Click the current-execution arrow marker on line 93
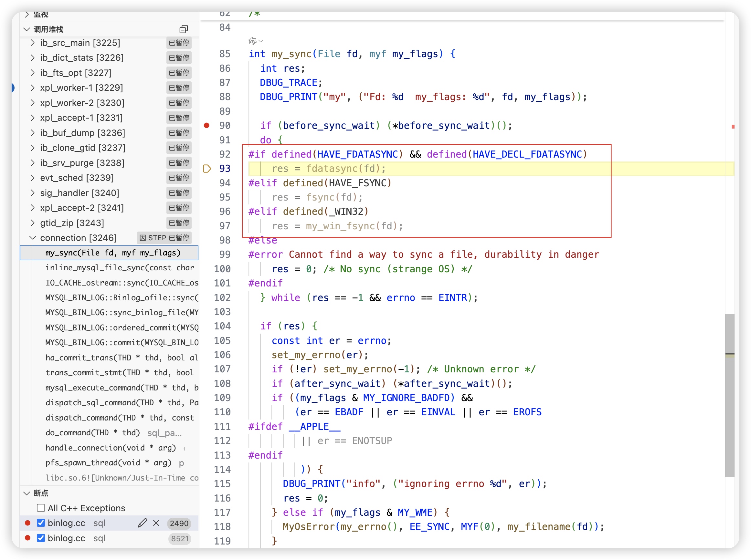The width and height of the screenshot is (751, 560). click(206, 169)
